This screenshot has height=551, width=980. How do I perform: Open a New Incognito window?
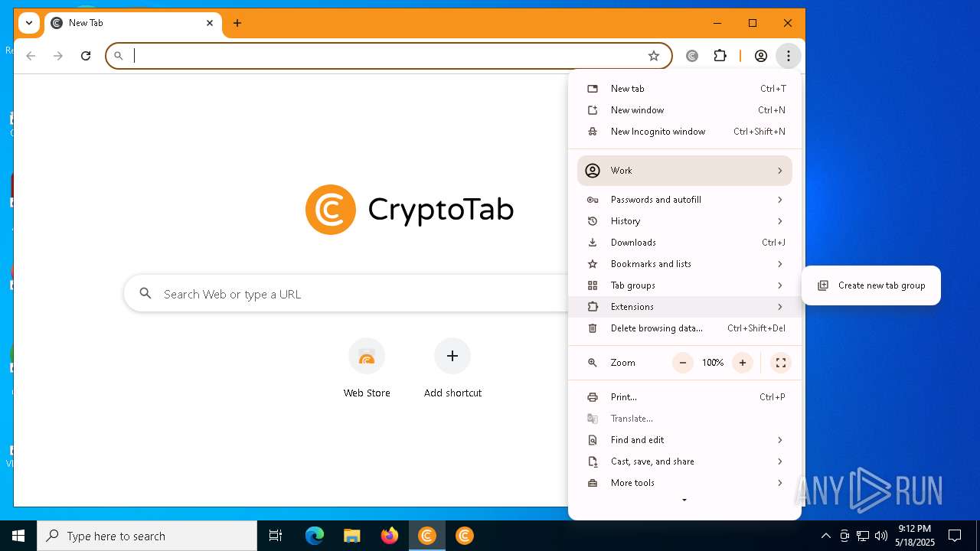click(x=684, y=132)
